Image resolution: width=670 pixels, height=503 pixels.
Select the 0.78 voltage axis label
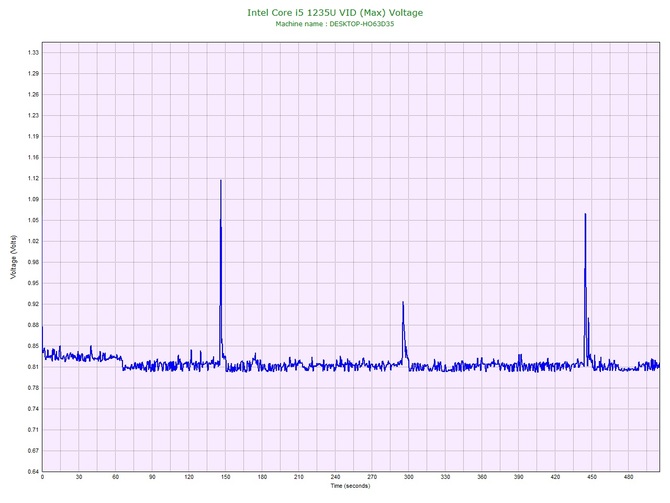point(33,388)
